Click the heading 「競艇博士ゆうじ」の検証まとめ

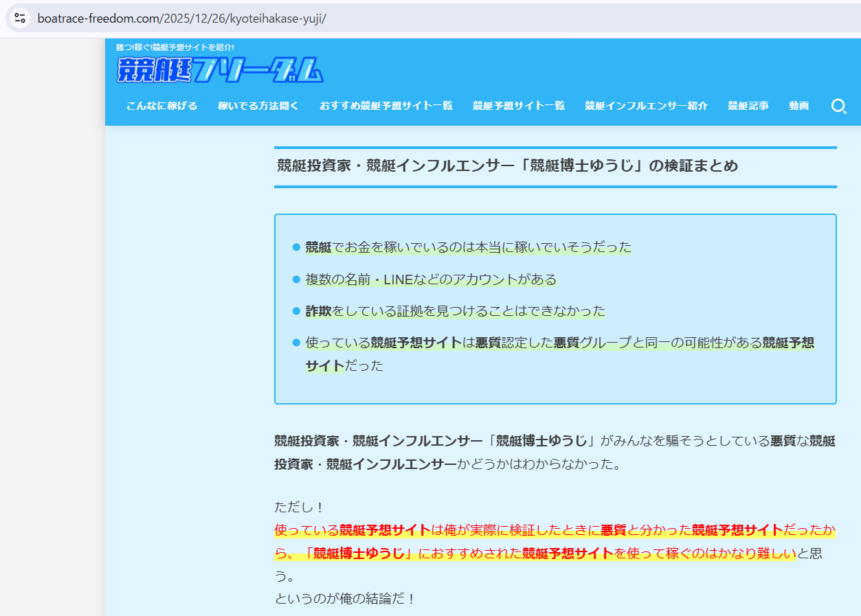507,166
